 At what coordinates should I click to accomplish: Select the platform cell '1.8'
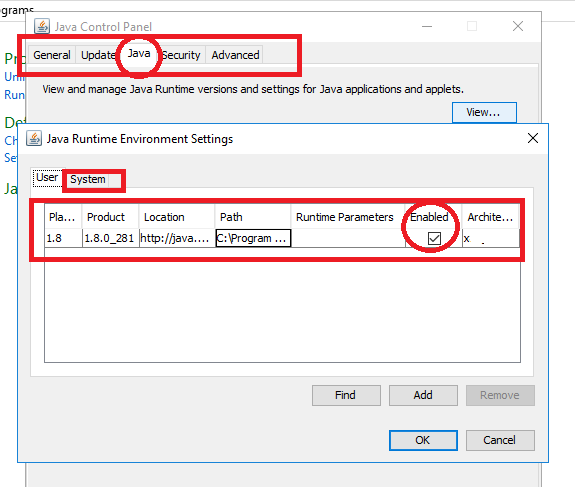(x=63, y=238)
